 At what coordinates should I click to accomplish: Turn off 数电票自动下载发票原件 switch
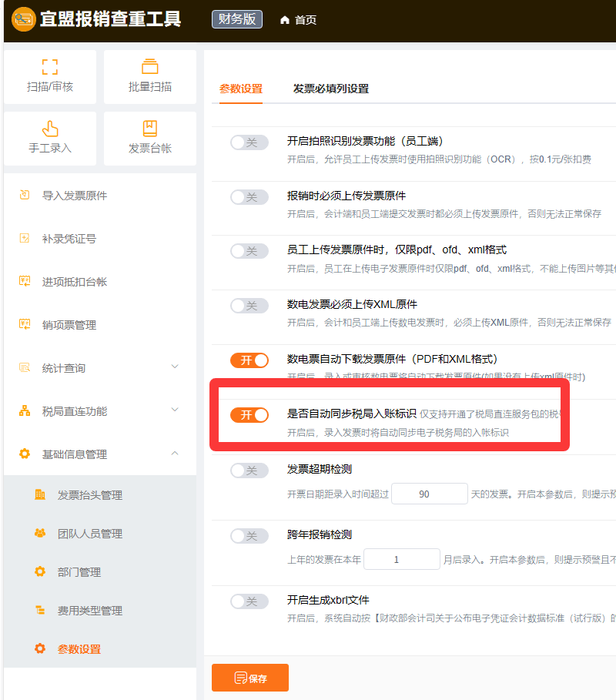coord(249,360)
